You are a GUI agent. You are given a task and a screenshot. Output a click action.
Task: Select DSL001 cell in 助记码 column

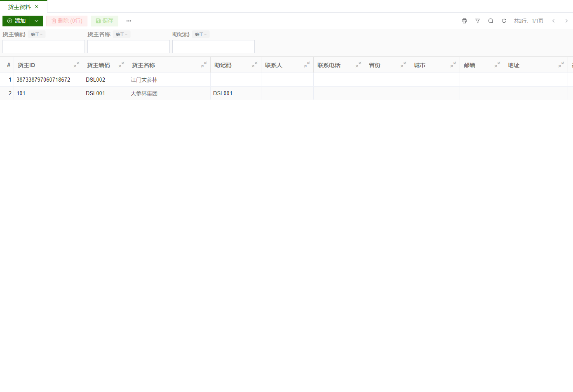236,93
